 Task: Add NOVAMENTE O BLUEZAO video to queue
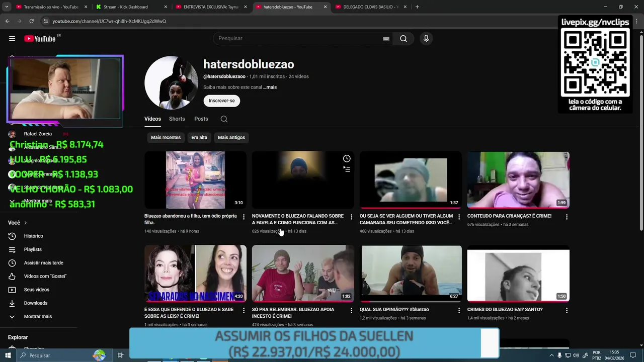347,169
